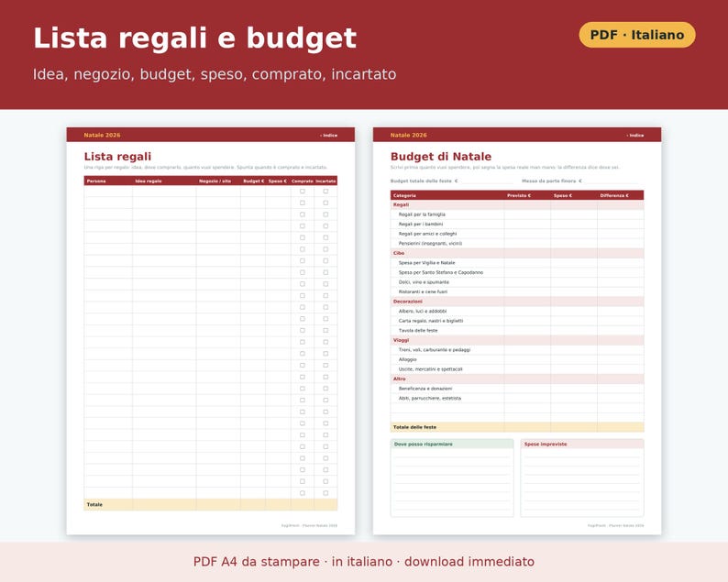Click the 'Budget €' column header
This screenshot has height=582, width=728.
coord(253,181)
